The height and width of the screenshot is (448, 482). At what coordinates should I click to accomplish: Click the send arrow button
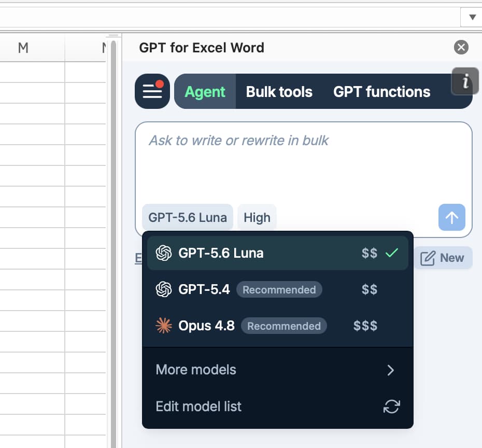click(x=451, y=217)
